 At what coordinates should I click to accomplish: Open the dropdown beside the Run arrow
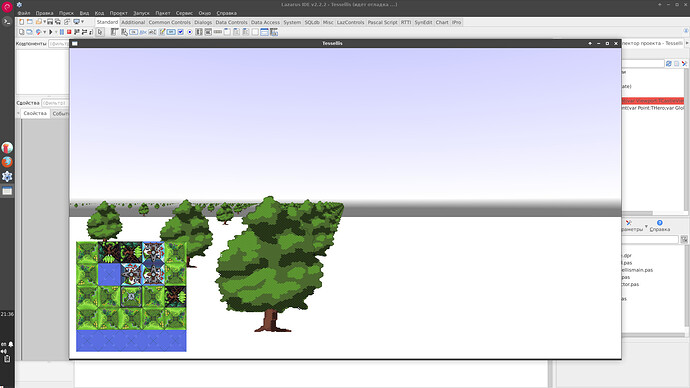pos(56,32)
